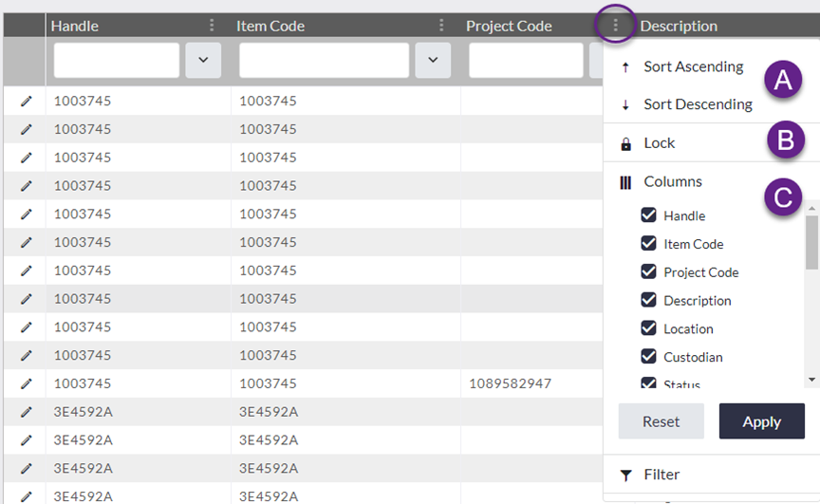The width and height of the screenshot is (820, 504).
Task: Select the Columns menu entry
Action: coord(673,182)
